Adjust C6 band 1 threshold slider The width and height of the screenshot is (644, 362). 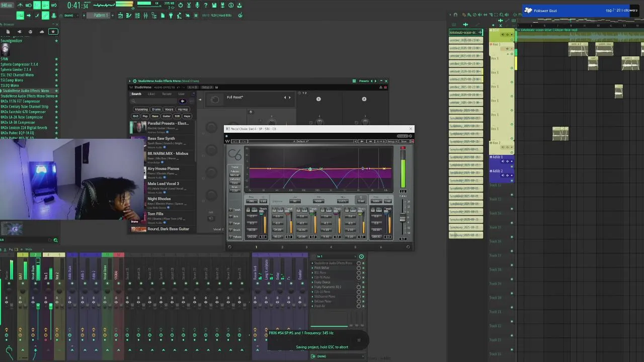coord(261,212)
